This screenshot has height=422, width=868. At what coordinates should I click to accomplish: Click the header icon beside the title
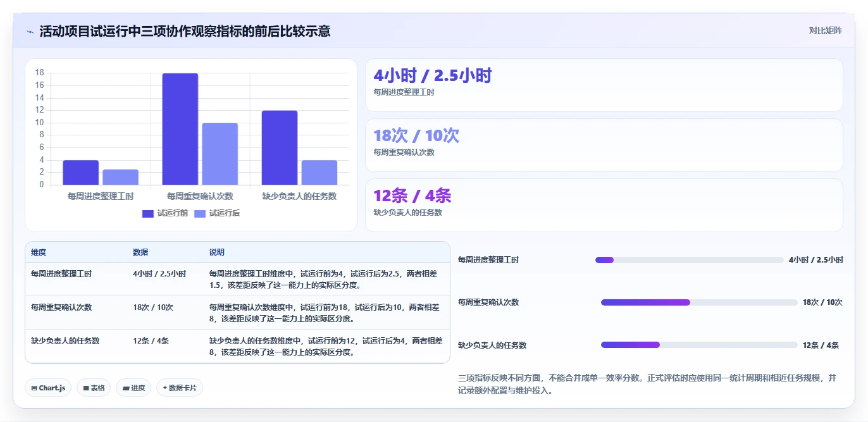pyautogui.click(x=30, y=31)
